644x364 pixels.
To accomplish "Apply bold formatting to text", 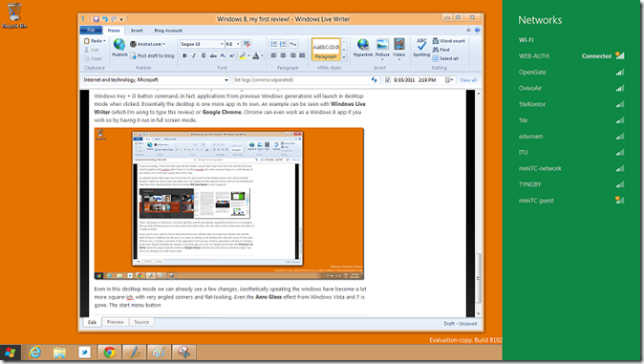I will [x=184, y=55].
